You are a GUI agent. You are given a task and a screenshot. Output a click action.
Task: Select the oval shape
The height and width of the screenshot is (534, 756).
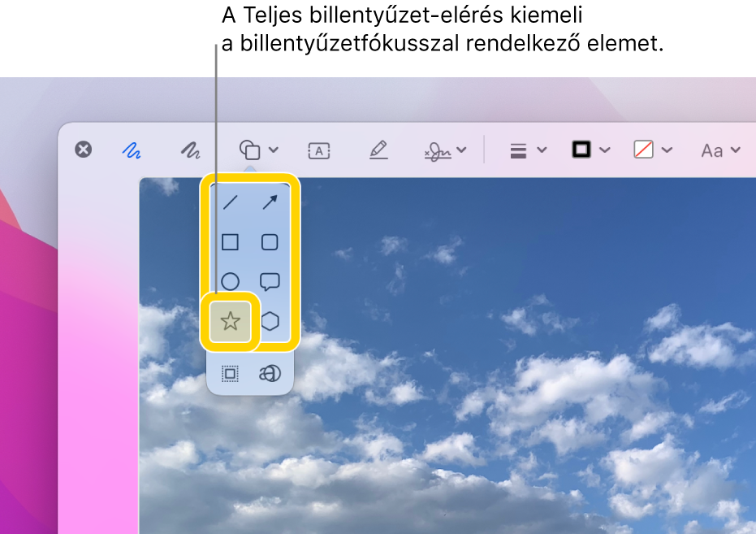[x=230, y=280]
